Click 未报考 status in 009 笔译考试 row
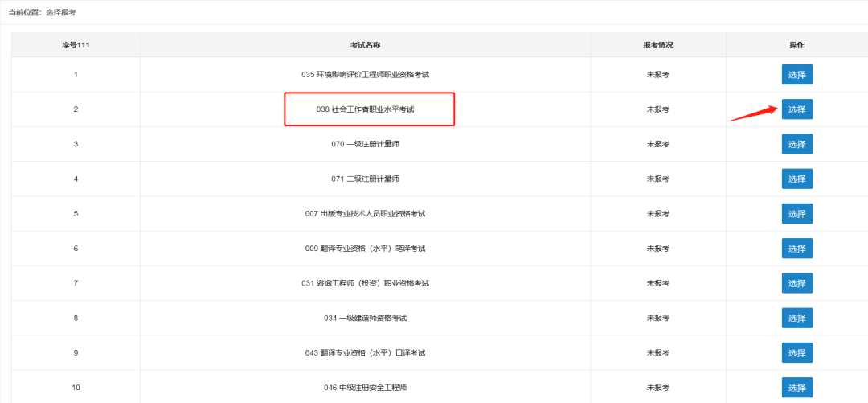 658,249
